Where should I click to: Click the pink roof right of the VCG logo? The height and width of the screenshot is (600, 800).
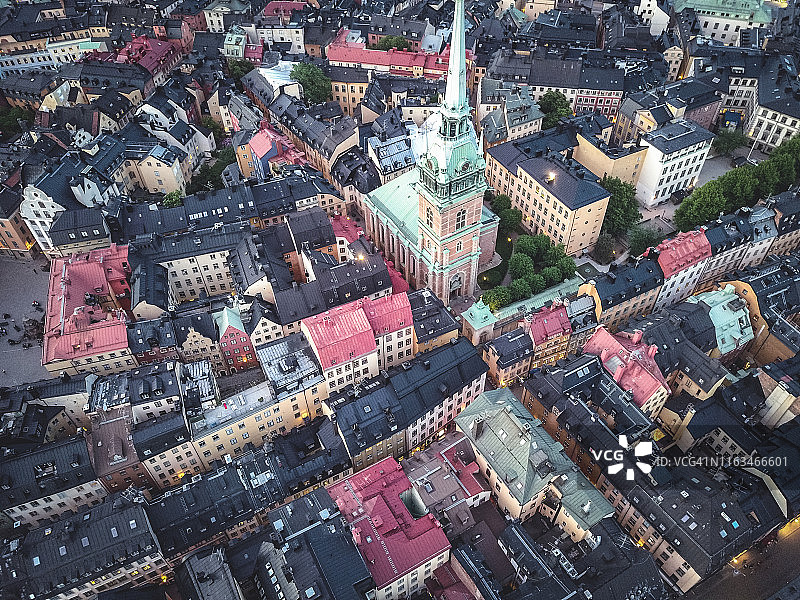628,365
